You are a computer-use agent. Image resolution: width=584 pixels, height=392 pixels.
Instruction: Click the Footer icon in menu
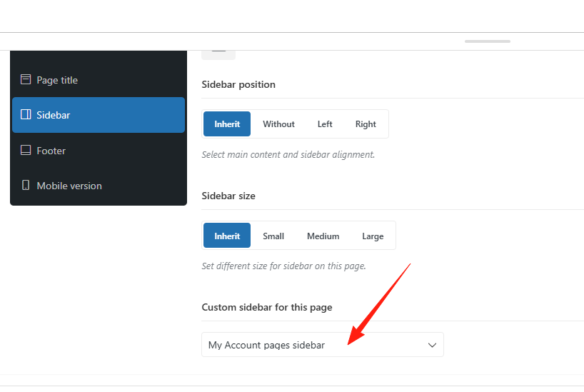[26, 151]
